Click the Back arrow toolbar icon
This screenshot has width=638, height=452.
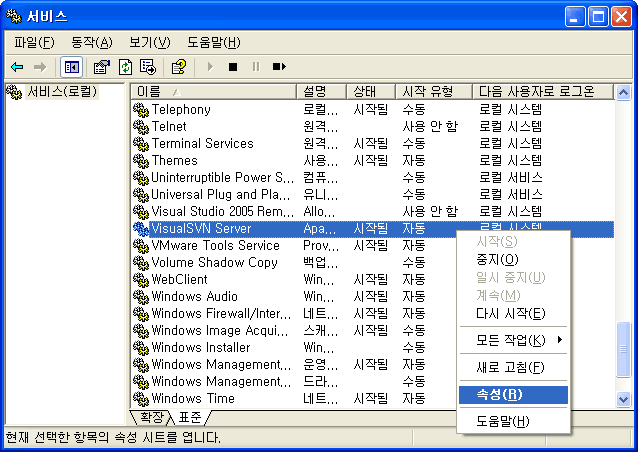(17, 67)
